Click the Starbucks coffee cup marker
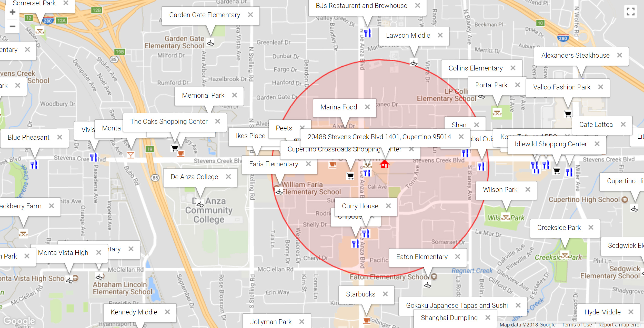This screenshot has width=644, height=328. (367, 320)
